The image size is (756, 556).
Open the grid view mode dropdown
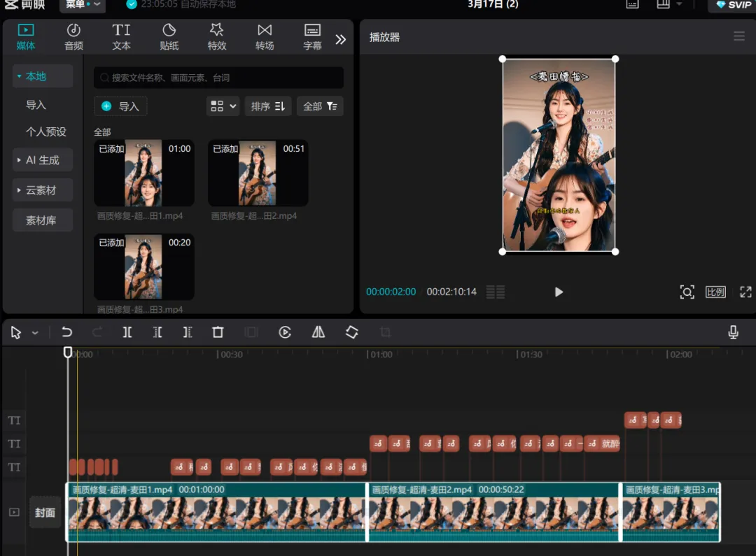(223, 106)
